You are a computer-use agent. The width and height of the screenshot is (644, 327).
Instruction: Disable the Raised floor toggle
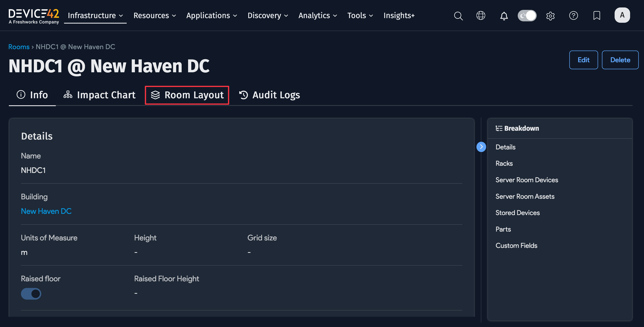31,294
